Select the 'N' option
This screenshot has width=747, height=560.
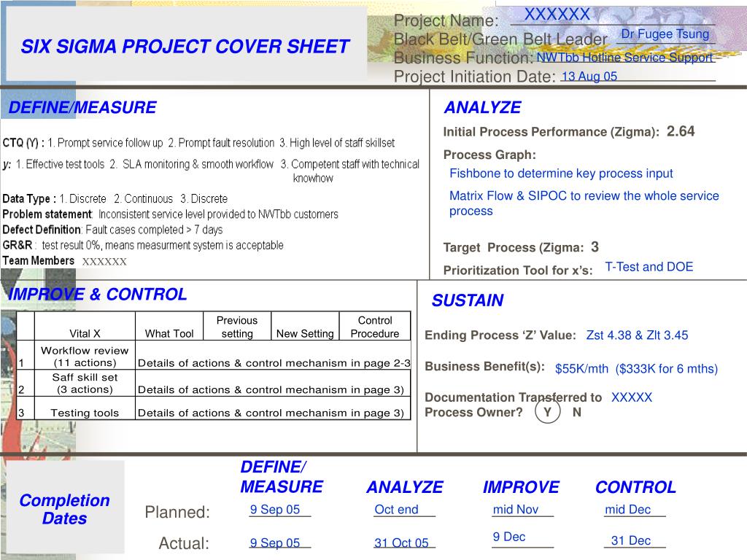click(577, 413)
